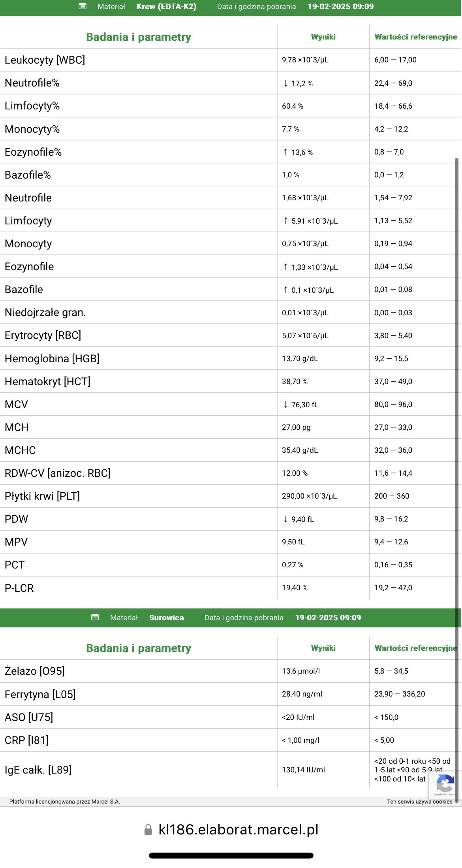The width and height of the screenshot is (462, 868).
Task: Click the up arrow beside Limfocyty 5,91 result
Action: [x=285, y=221]
